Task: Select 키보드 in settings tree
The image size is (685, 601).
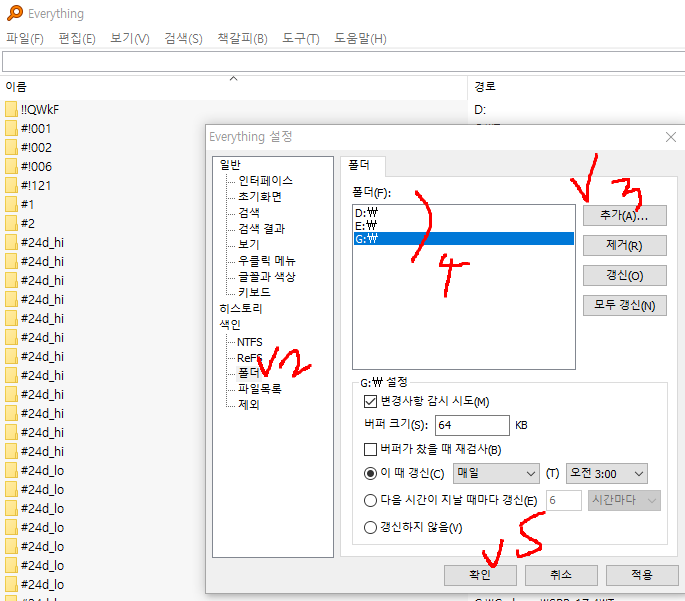Action: (x=254, y=292)
